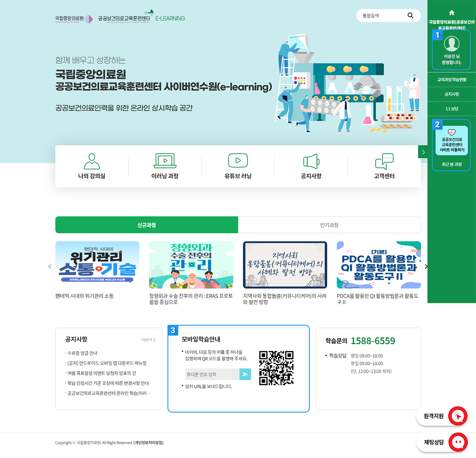Click the 휴대폰 번호 입력 field

pyautogui.click(x=212, y=374)
